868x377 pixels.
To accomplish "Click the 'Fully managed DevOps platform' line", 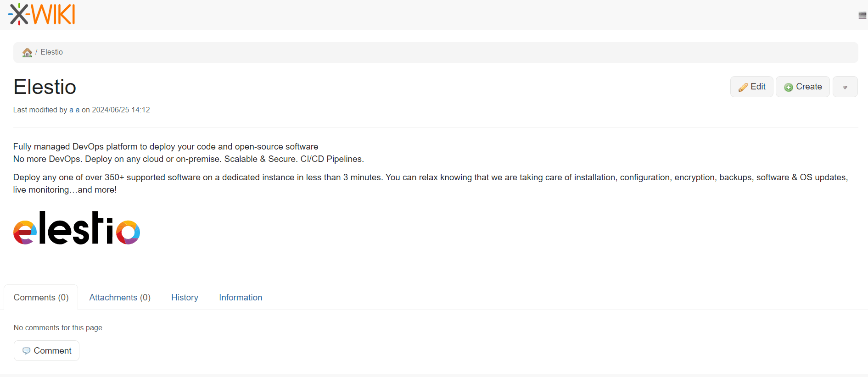I will [x=166, y=146].
